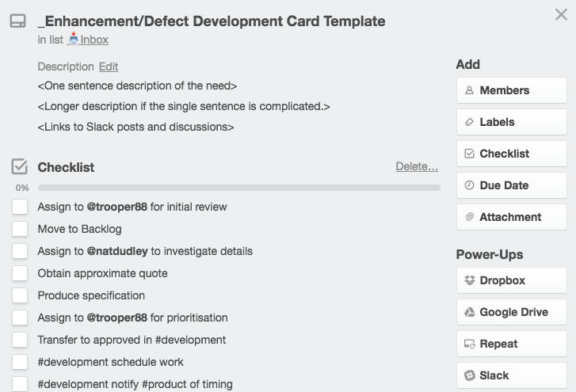Open the checklist Delete... option

tap(417, 166)
